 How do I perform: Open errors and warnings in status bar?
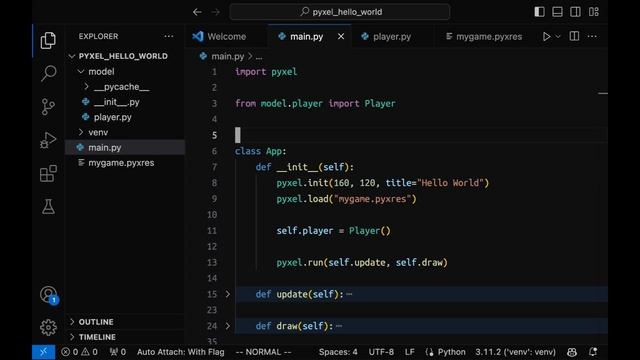click(x=79, y=352)
